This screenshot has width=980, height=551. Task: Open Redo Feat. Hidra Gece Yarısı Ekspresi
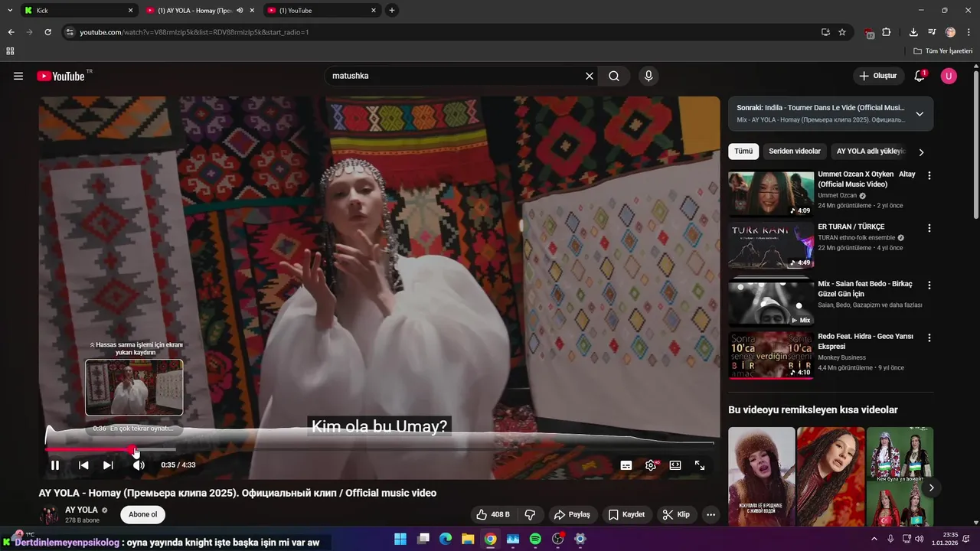[x=865, y=341]
